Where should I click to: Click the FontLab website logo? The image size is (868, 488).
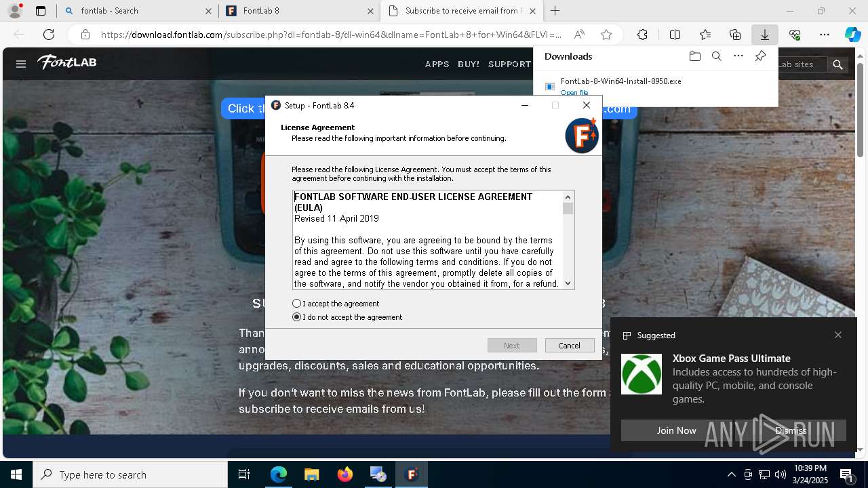coord(66,62)
